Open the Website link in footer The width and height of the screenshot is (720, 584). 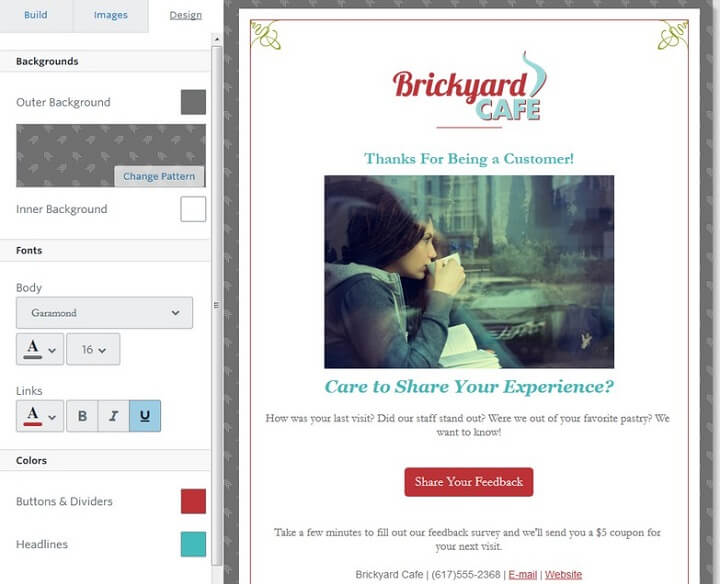[x=563, y=575]
